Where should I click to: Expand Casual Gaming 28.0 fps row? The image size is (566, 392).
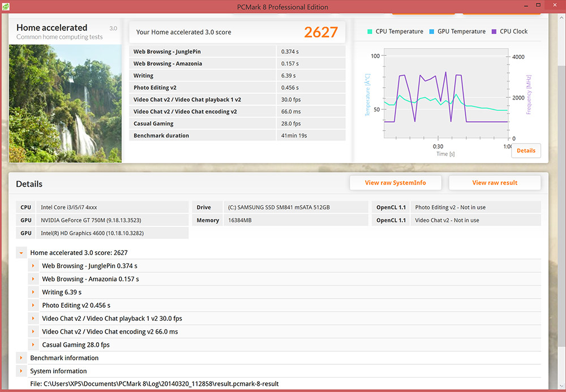[x=33, y=345]
